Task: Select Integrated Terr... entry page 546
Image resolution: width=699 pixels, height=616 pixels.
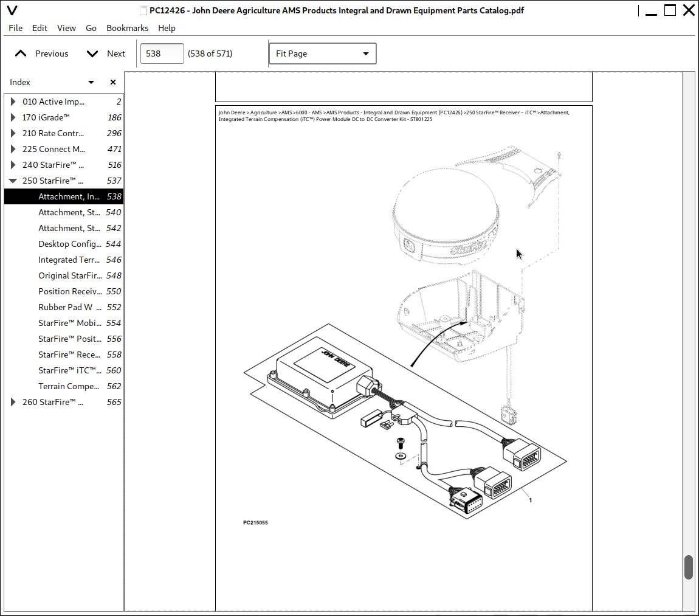Action: coord(64,260)
